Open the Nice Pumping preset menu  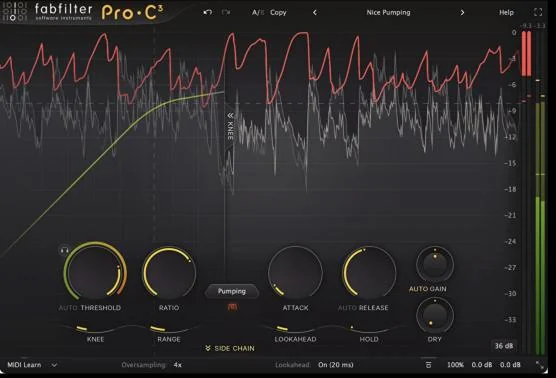(x=388, y=12)
